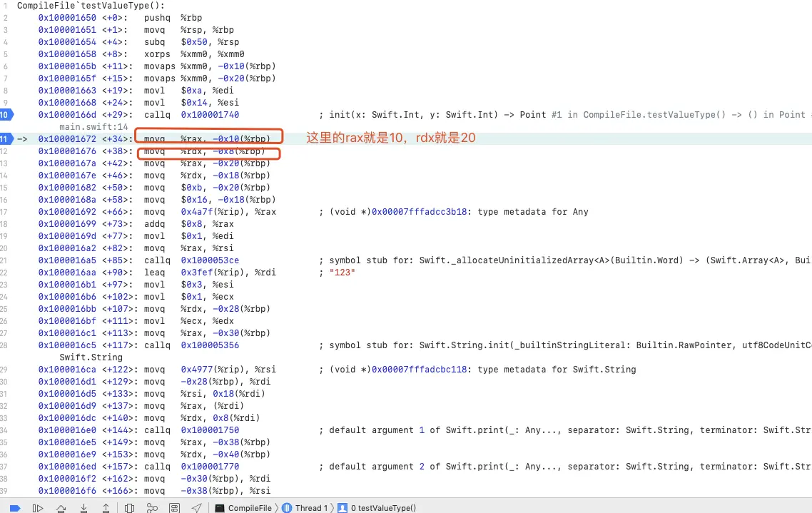Click the leaq 0x3fef(%rip) instruction
Viewport: 812px width, 513px height.
210,273
